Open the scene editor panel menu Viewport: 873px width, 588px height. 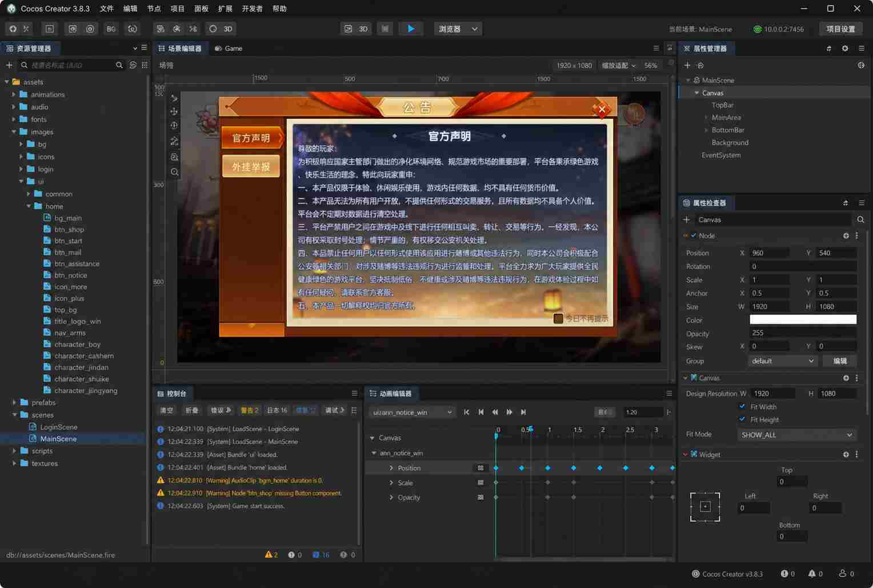(x=656, y=49)
